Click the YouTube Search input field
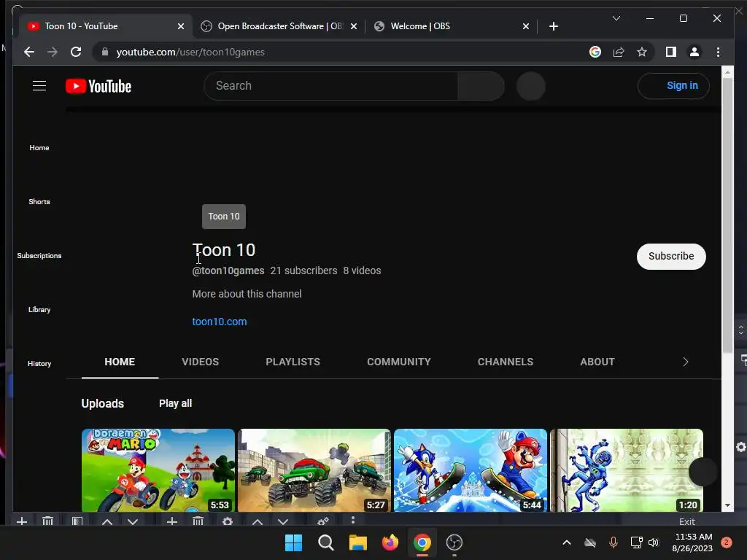 coord(330,86)
